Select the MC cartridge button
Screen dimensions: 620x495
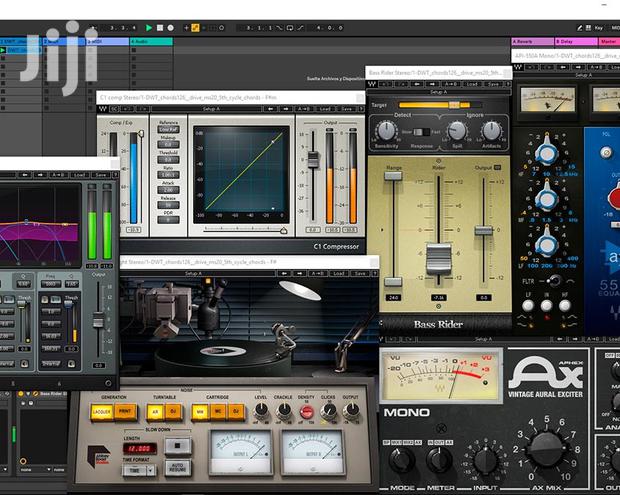pos(218,412)
